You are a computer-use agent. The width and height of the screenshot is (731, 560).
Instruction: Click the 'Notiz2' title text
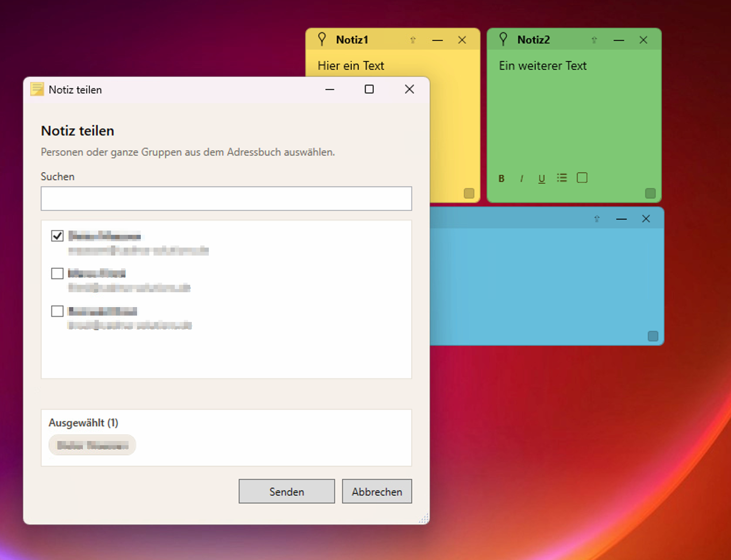pos(533,40)
